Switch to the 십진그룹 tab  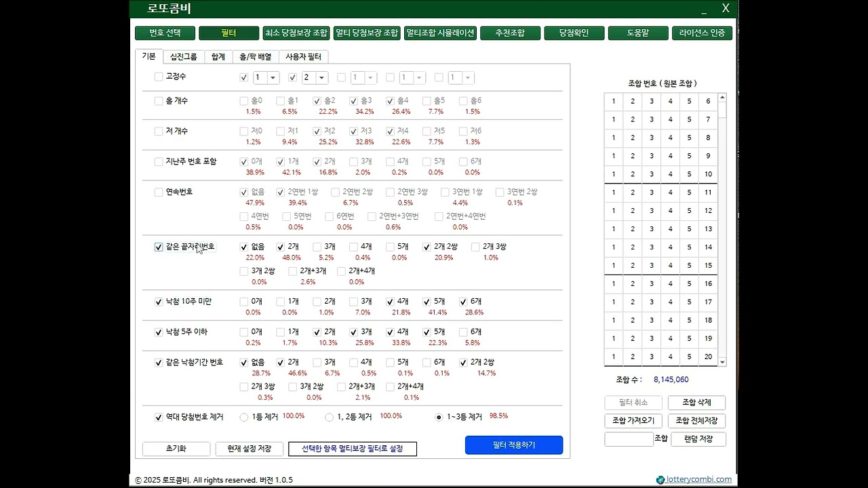click(183, 57)
